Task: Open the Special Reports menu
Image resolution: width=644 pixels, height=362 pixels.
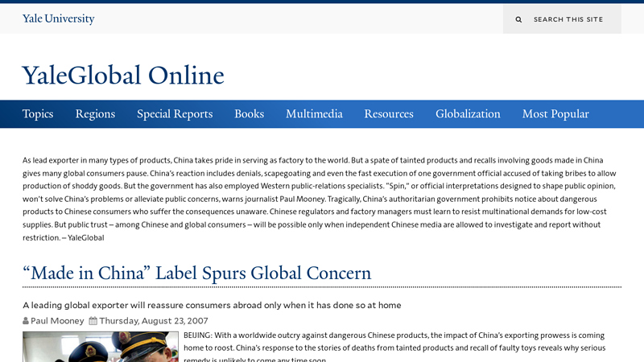Action: coord(175,113)
